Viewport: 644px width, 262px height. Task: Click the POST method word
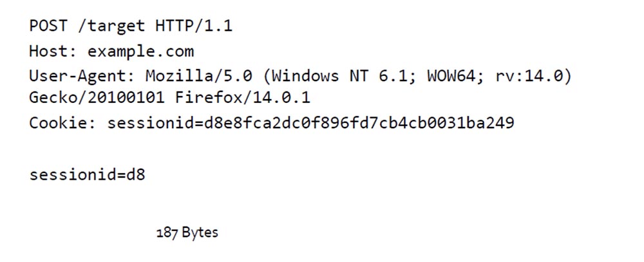click(49, 26)
